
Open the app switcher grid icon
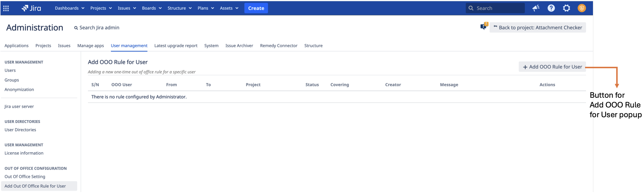pyautogui.click(x=6, y=8)
